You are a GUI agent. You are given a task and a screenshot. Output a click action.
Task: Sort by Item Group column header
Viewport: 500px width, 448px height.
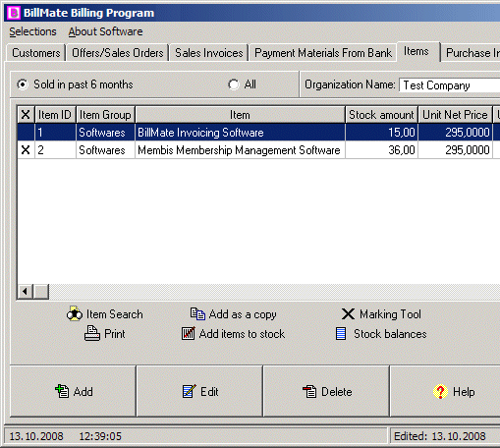pyautogui.click(x=105, y=115)
